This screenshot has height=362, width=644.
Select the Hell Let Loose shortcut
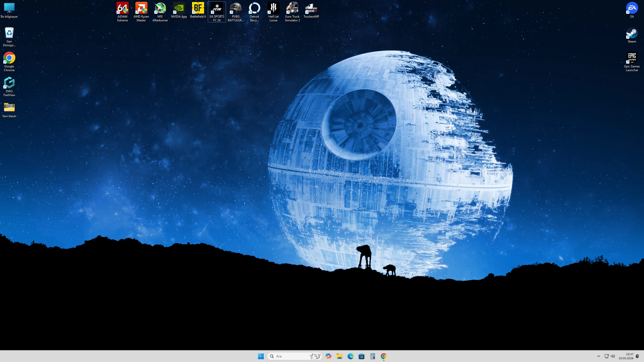273,12
